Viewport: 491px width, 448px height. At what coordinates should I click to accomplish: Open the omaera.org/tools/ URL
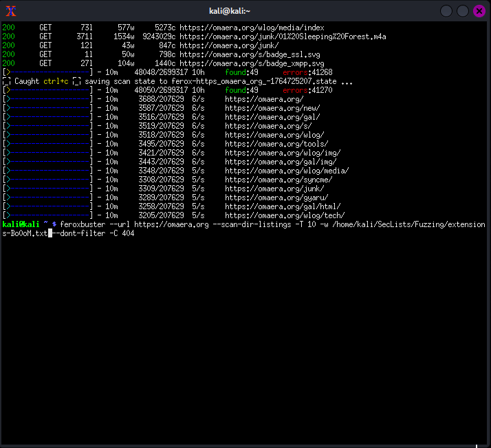click(x=276, y=144)
